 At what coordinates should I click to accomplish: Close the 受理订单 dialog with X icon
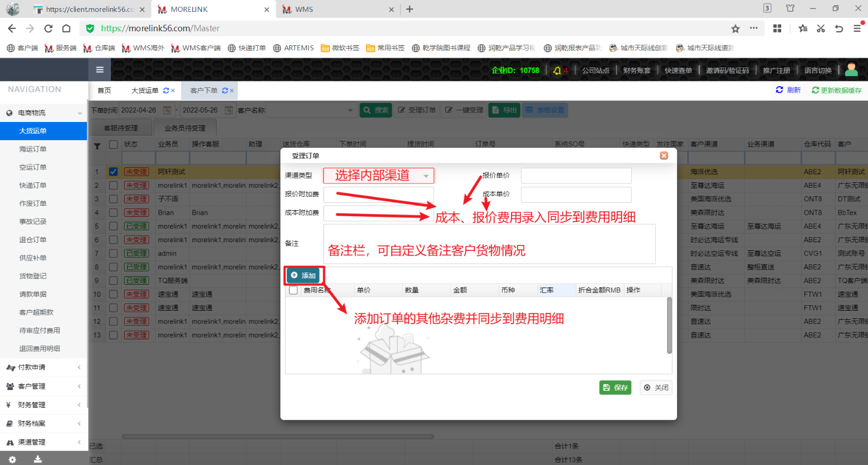click(x=664, y=155)
